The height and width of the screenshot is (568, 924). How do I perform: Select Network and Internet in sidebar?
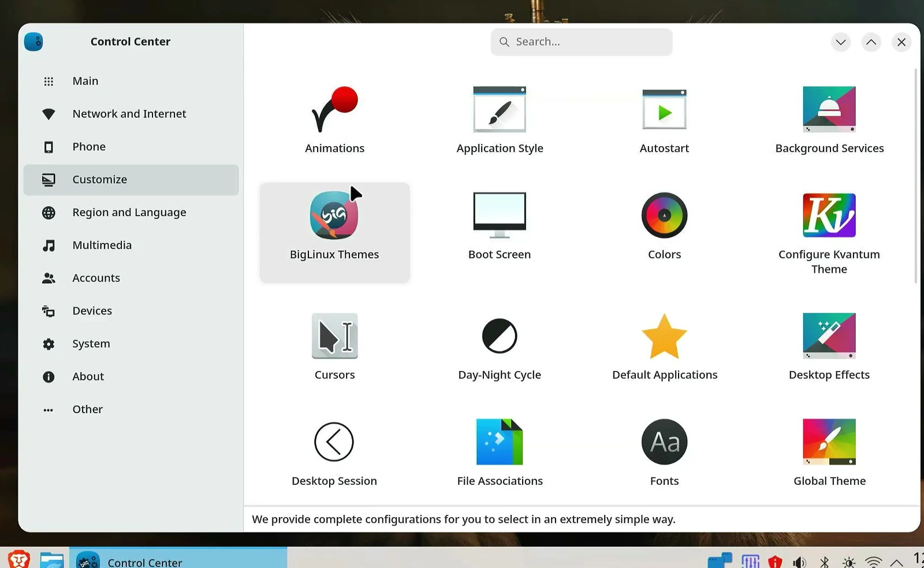point(131,114)
